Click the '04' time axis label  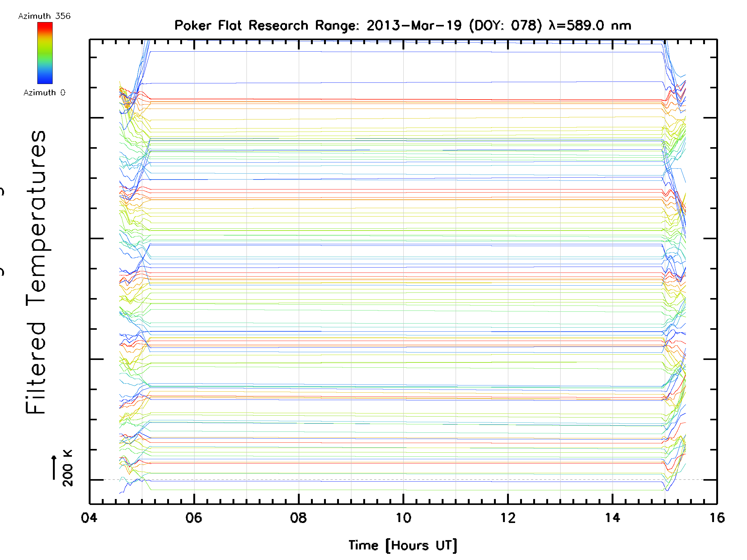[x=89, y=518]
